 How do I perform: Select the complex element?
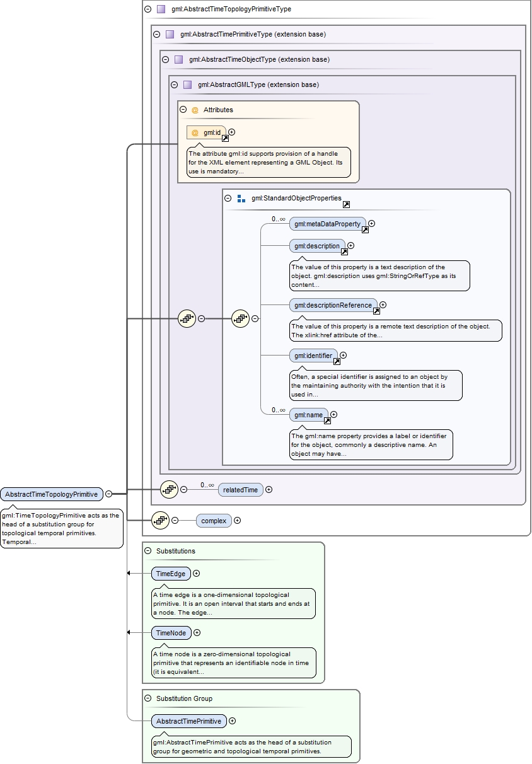[214, 521]
